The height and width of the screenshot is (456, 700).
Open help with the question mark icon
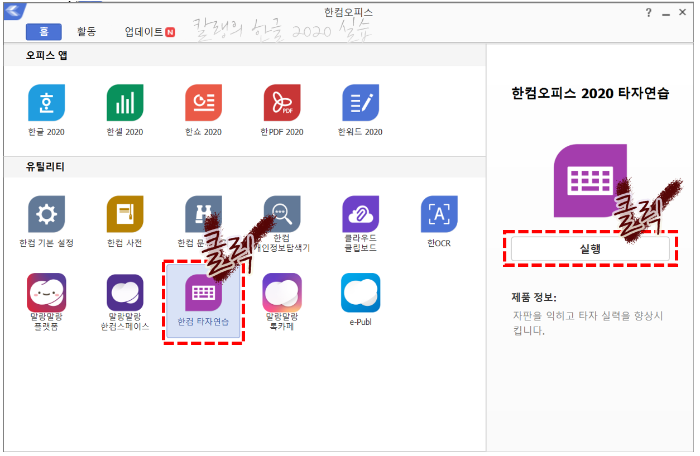pos(648,13)
